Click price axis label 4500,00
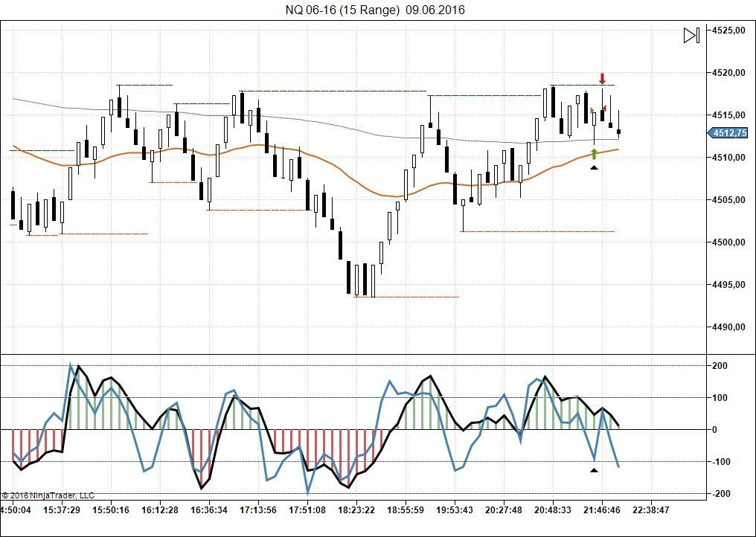The width and height of the screenshot is (756, 537). 729,242
